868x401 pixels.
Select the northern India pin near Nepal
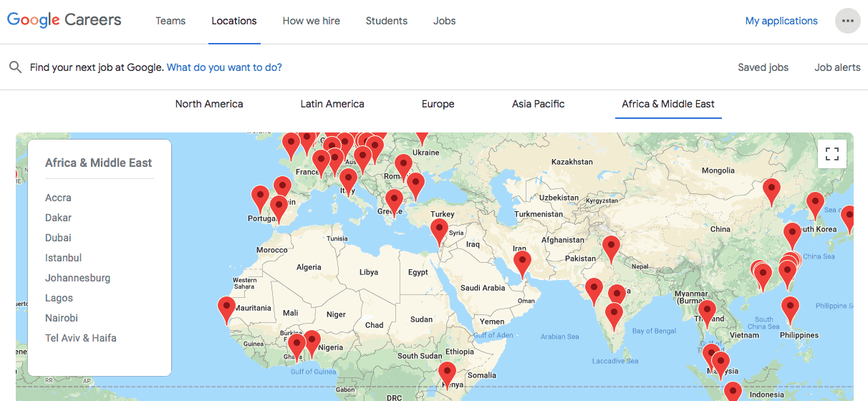(x=610, y=249)
